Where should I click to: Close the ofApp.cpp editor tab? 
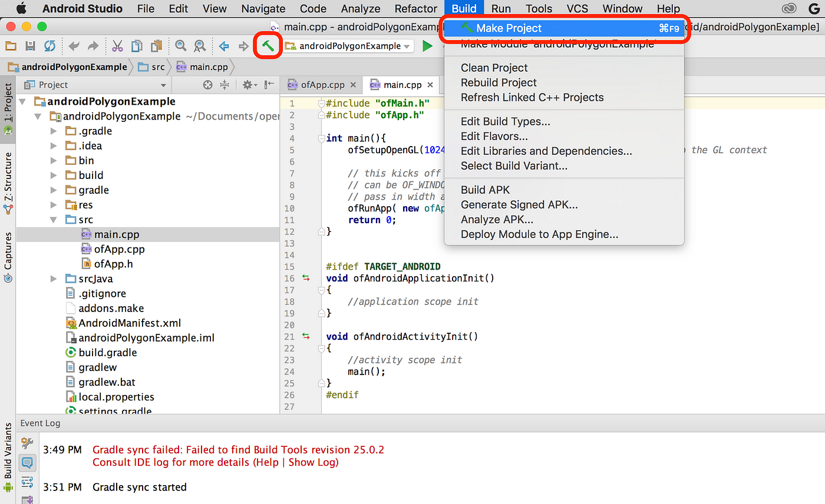click(x=352, y=85)
